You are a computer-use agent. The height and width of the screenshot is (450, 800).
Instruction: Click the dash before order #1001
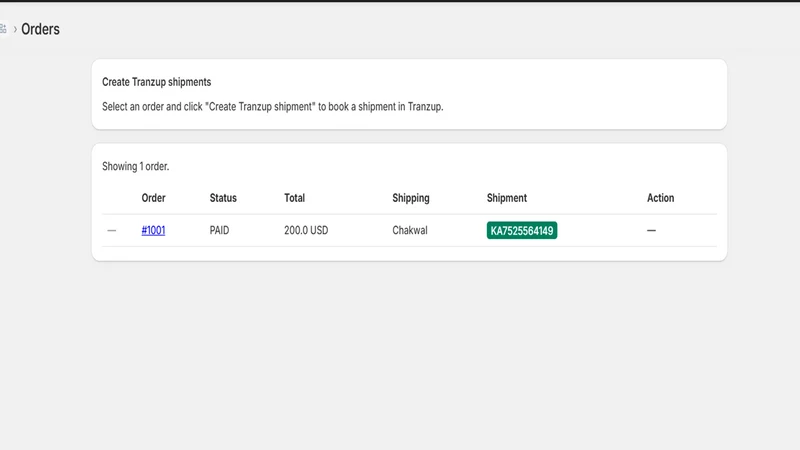[x=112, y=231]
